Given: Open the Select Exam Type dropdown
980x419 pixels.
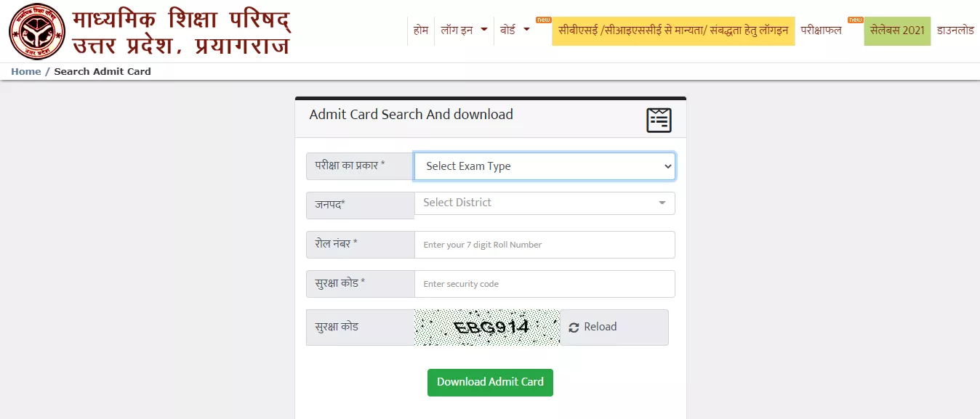Looking at the screenshot, I should (545, 166).
